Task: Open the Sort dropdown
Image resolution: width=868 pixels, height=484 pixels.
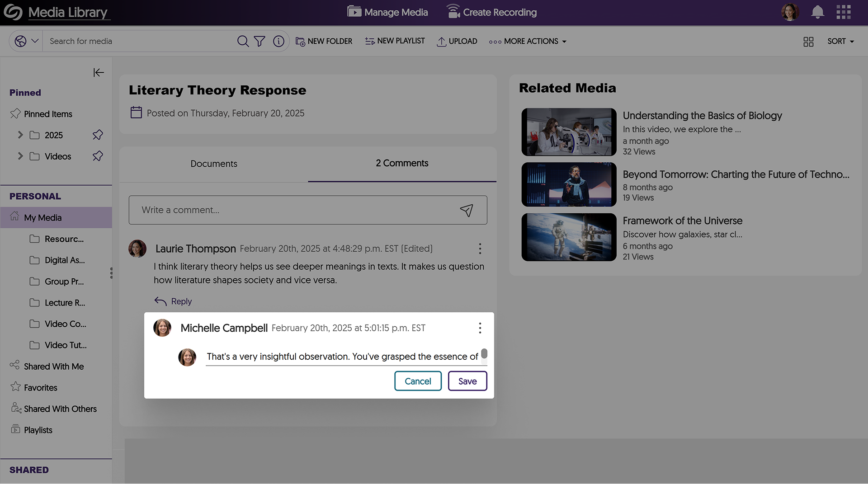Action: tap(840, 41)
